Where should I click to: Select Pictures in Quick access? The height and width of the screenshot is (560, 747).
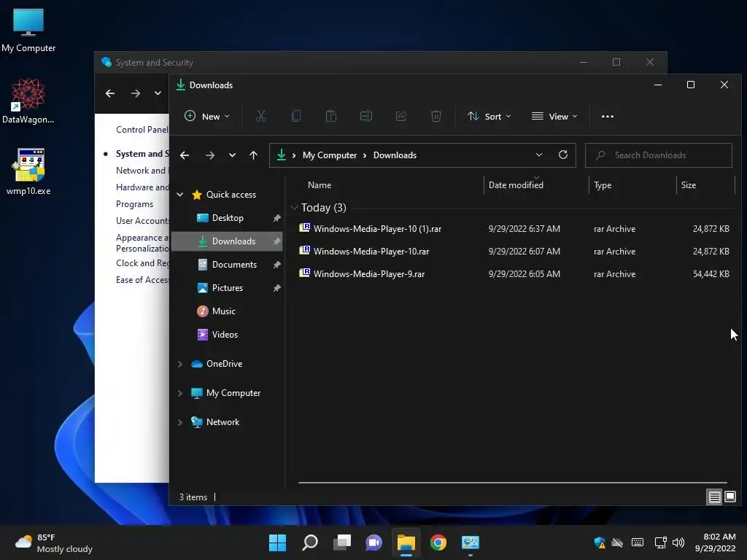[x=228, y=288]
